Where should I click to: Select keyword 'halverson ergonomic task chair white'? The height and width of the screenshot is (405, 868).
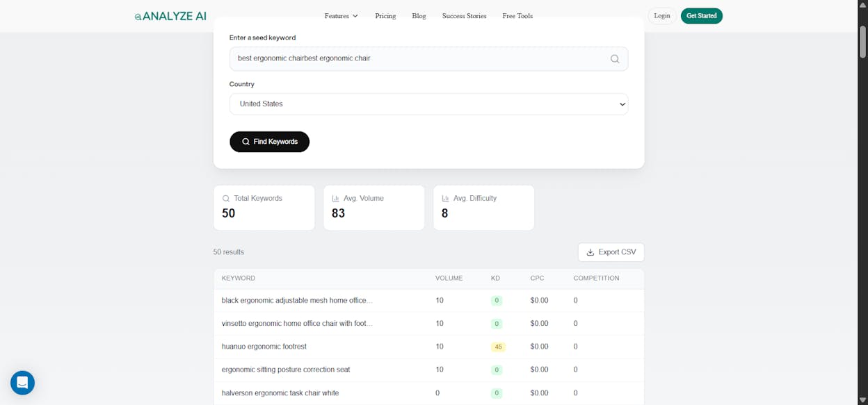click(280, 393)
